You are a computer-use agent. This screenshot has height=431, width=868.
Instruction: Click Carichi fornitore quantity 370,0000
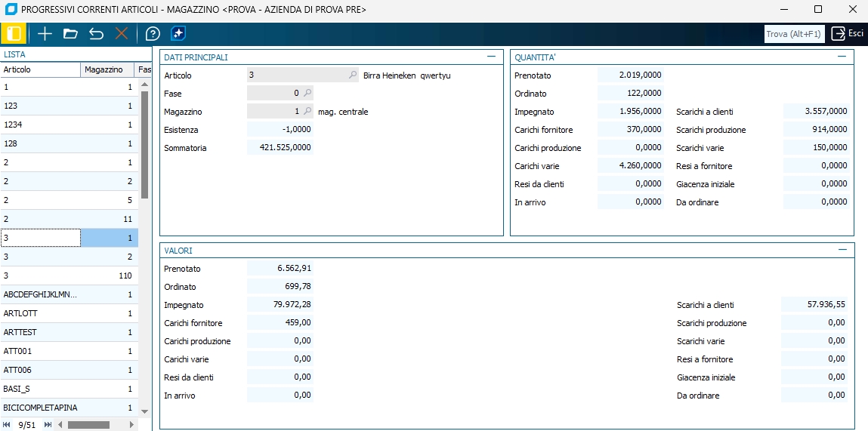click(x=631, y=130)
